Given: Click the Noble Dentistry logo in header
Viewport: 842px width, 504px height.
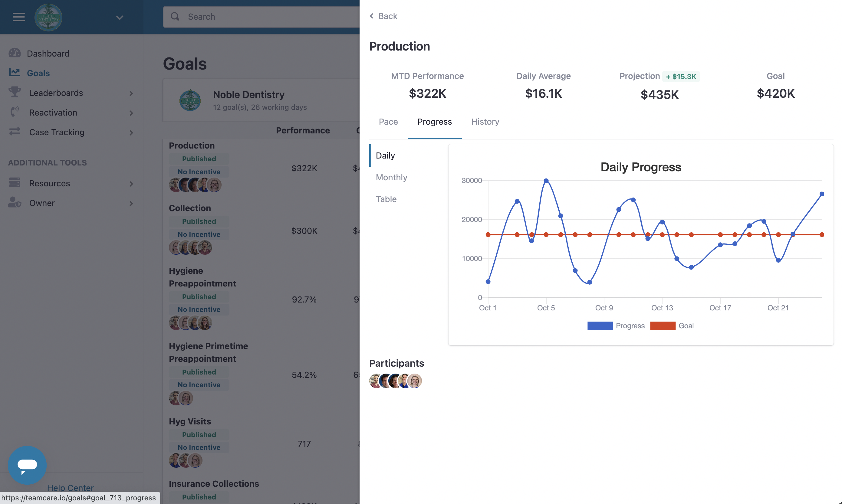Looking at the screenshot, I should (48, 17).
